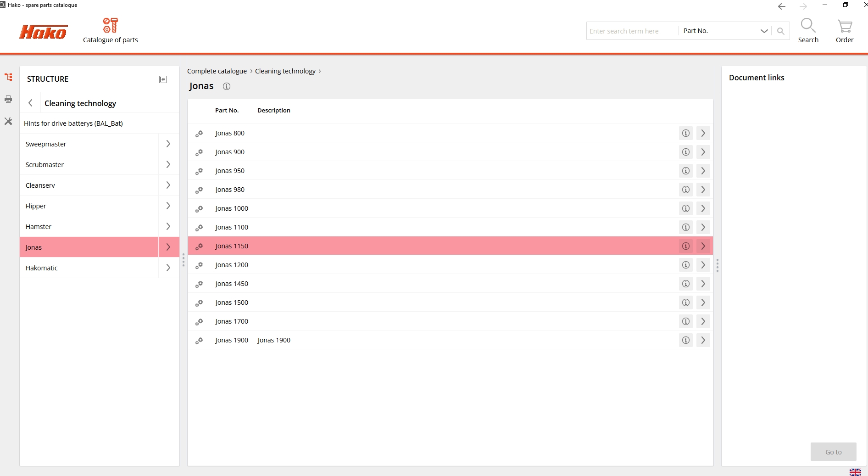
Task: Show info for Jonas 900
Action: tap(685, 152)
